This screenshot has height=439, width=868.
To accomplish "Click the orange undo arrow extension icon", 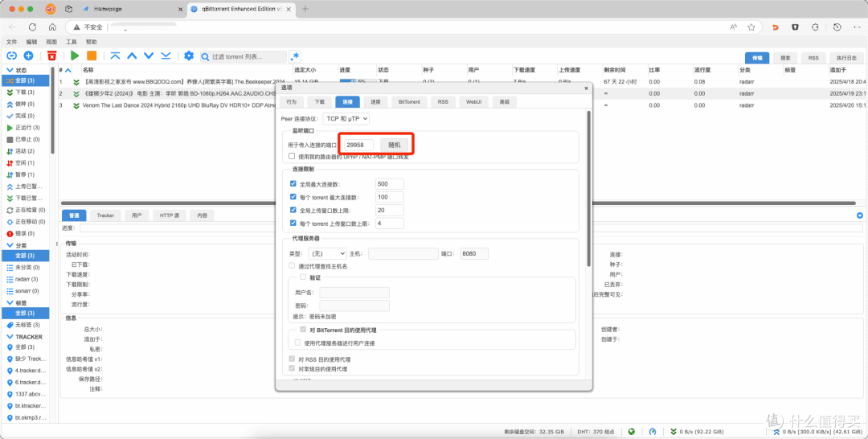I will click(776, 27).
